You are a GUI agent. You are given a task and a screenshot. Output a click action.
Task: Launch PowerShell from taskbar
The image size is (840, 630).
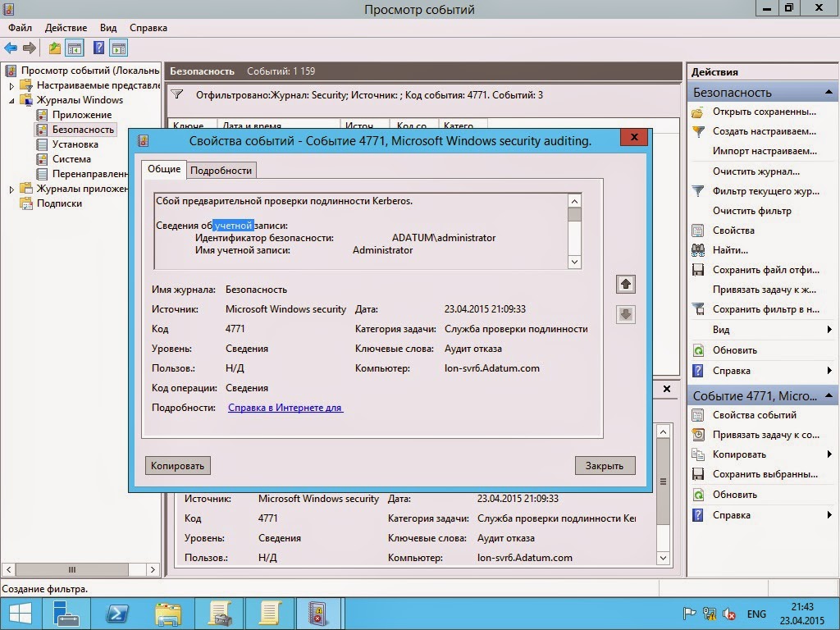pos(117,614)
